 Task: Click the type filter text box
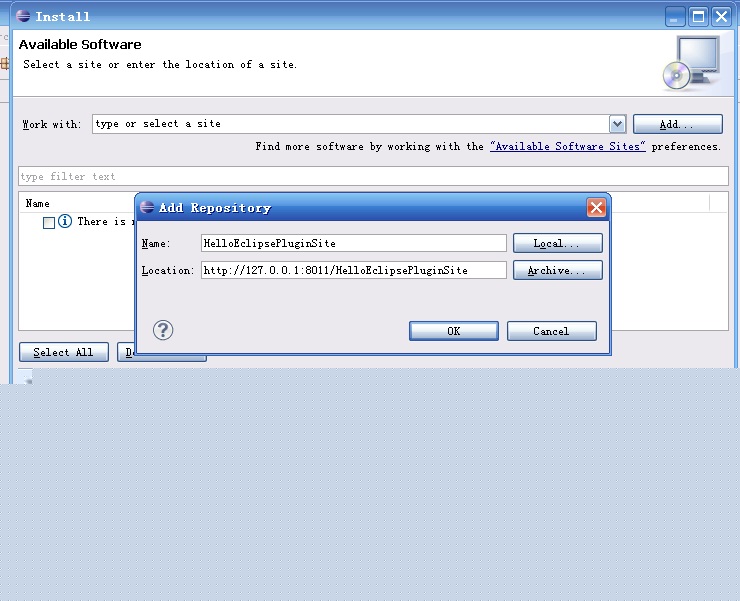pyautogui.click(x=373, y=176)
